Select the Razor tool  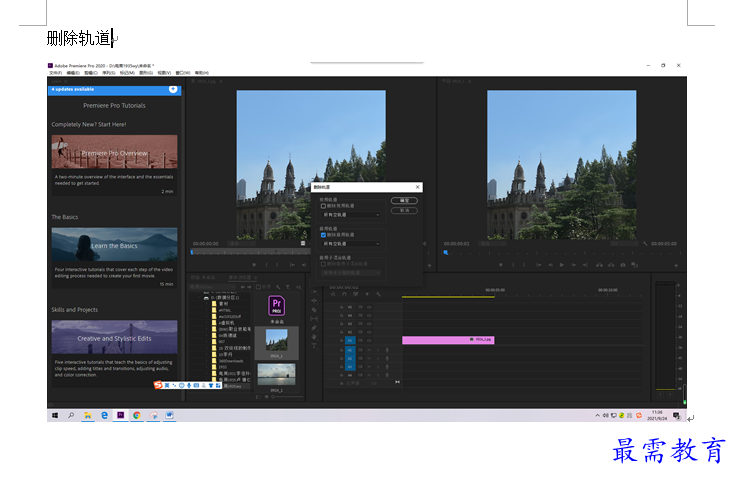click(x=314, y=310)
